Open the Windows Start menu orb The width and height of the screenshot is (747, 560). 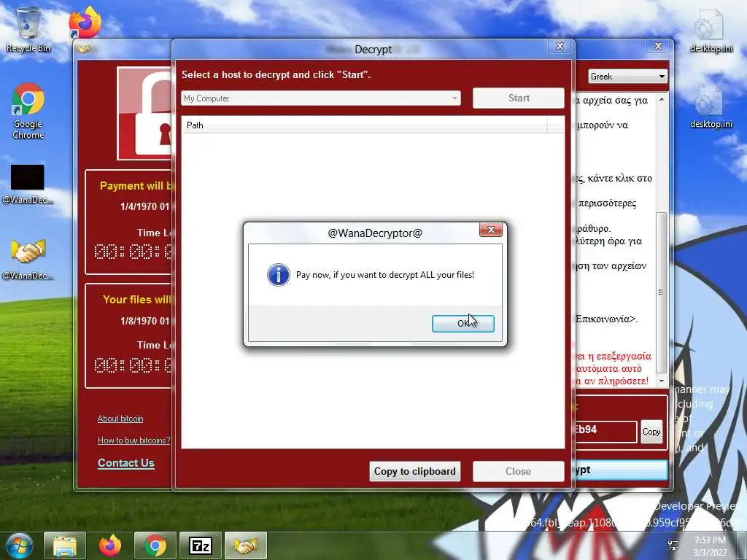(x=19, y=545)
